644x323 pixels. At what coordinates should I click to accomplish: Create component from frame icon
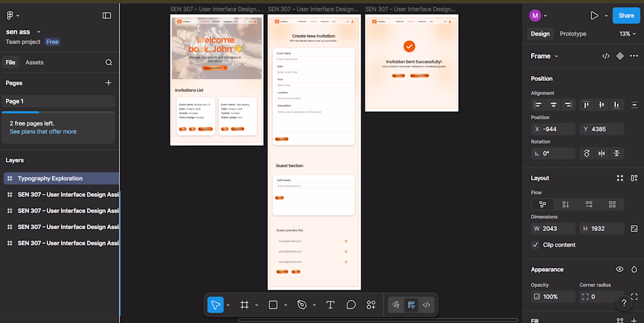[620, 56]
